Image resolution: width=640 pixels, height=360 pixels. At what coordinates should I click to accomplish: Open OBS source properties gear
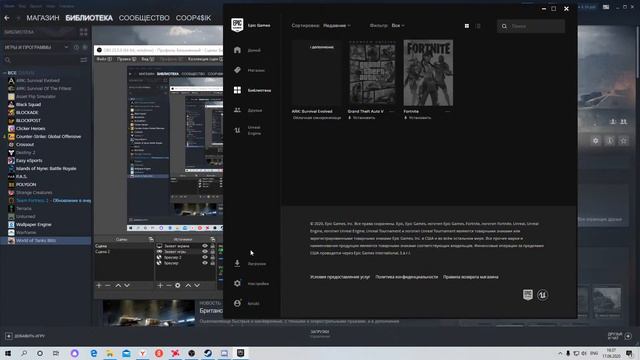178,285
